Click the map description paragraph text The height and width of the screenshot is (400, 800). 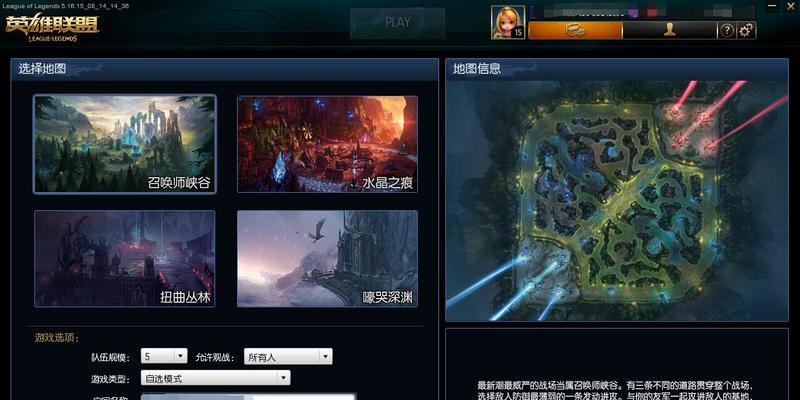point(616,390)
